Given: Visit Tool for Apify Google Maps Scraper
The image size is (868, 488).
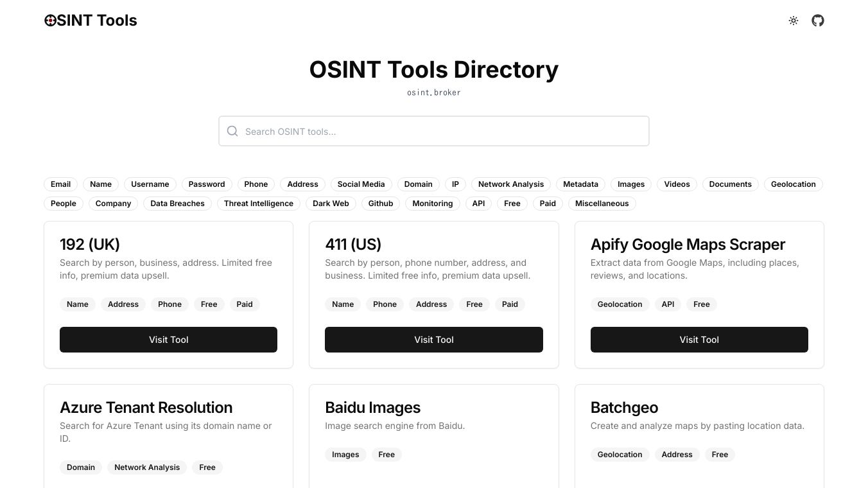Looking at the screenshot, I should point(699,340).
